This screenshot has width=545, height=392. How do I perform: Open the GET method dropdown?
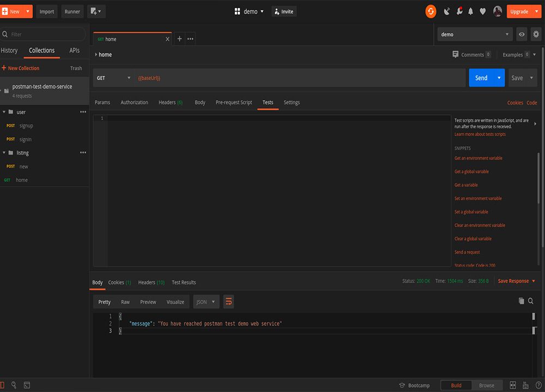pyautogui.click(x=114, y=78)
